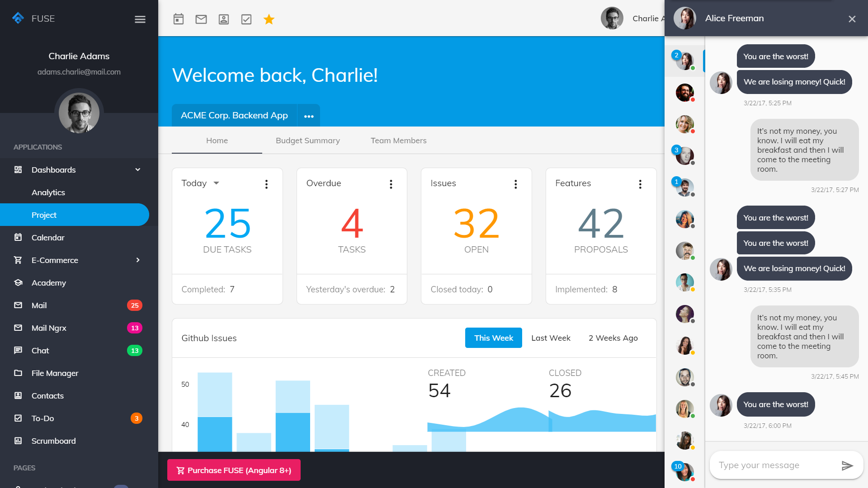The height and width of the screenshot is (488, 868).
Task: Click the To-Do badge showing 3
Action: (137, 418)
